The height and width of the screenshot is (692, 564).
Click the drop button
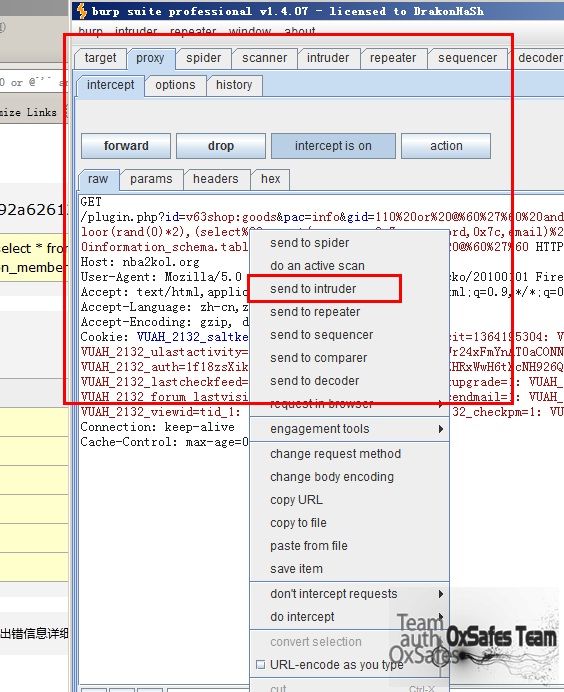[221, 146]
